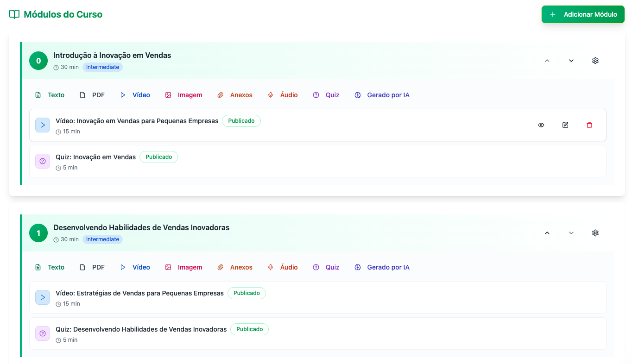The width and height of the screenshot is (632, 364).
Task: Move Desenvolvendo Habilidades module up with chevron
Action: coord(547,233)
